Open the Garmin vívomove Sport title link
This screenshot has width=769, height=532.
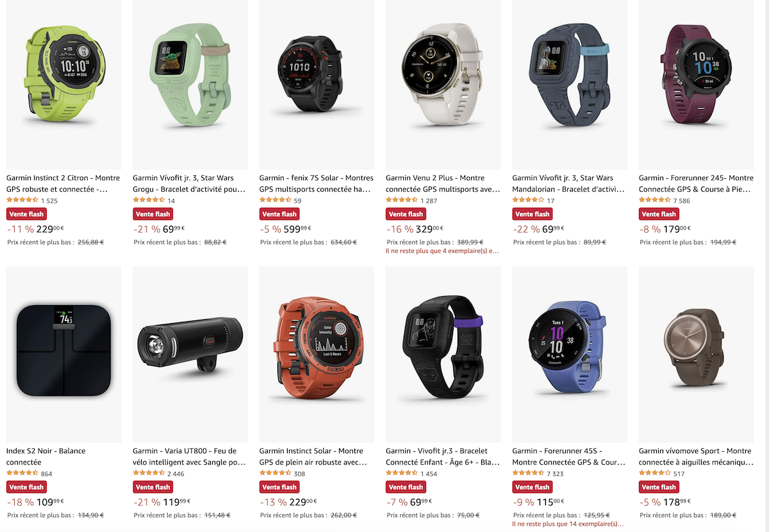click(696, 456)
